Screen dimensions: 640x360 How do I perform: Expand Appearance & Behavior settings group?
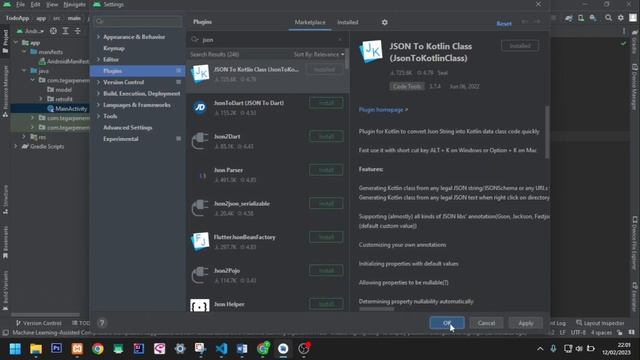click(98, 37)
